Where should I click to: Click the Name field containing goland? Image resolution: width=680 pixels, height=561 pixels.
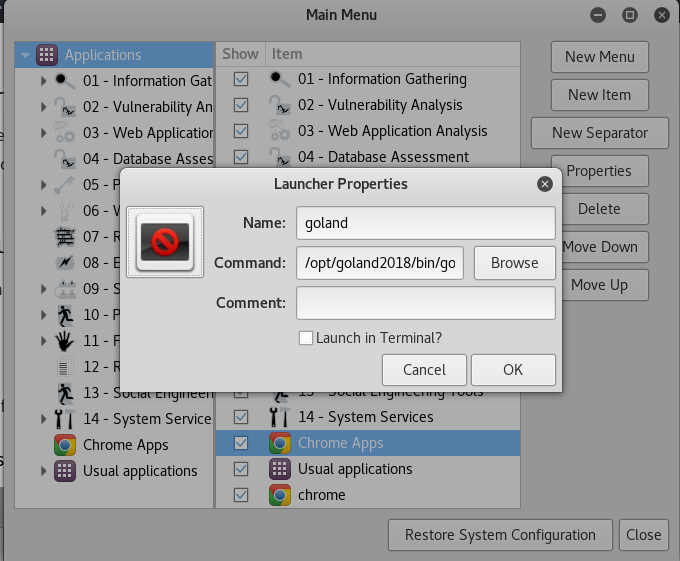(x=426, y=223)
